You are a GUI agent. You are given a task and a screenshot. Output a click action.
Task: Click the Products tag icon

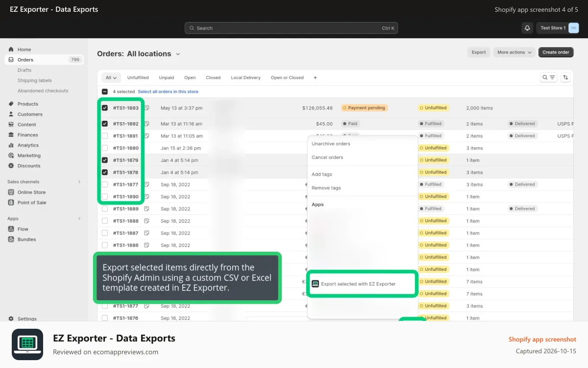coord(11,104)
